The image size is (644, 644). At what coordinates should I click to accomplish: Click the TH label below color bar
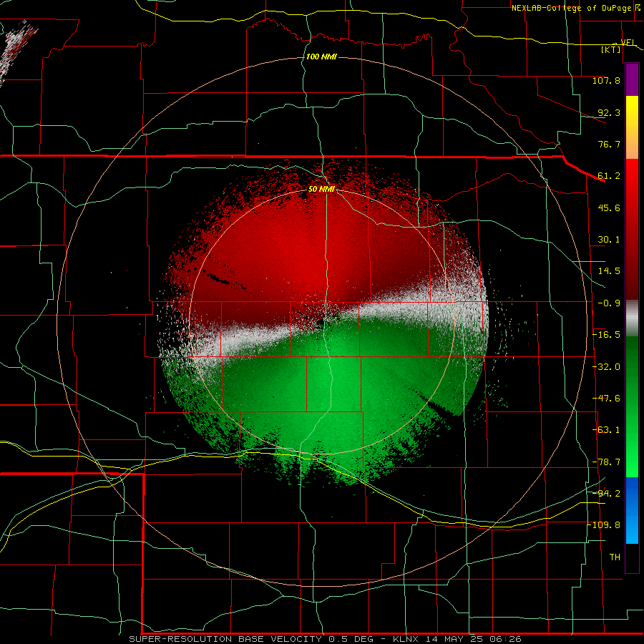pos(615,557)
